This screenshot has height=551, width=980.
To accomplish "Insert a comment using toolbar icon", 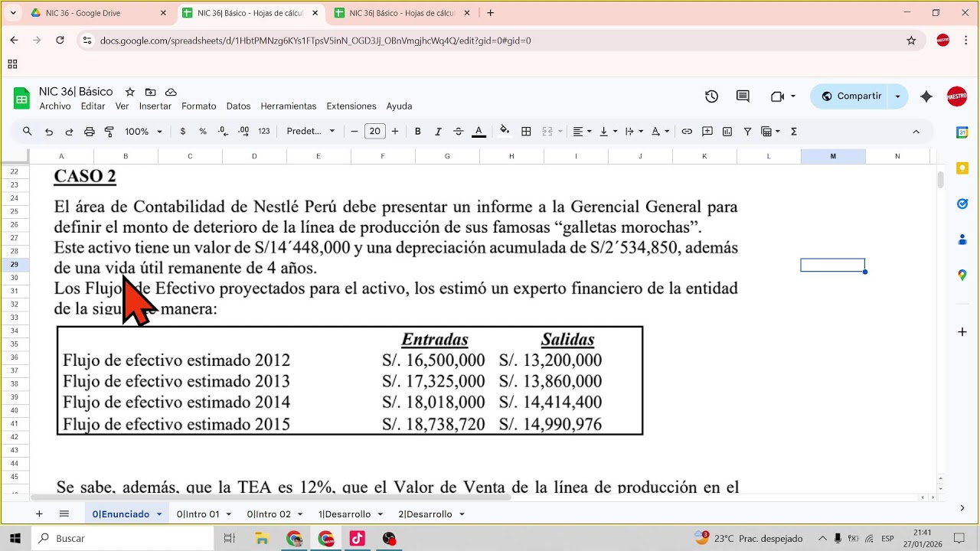I will (707, 132).
